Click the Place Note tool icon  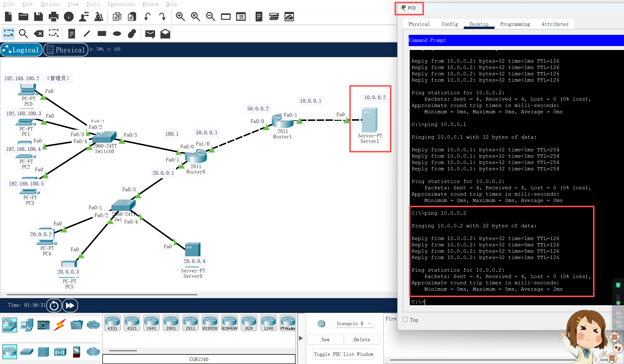71,34
